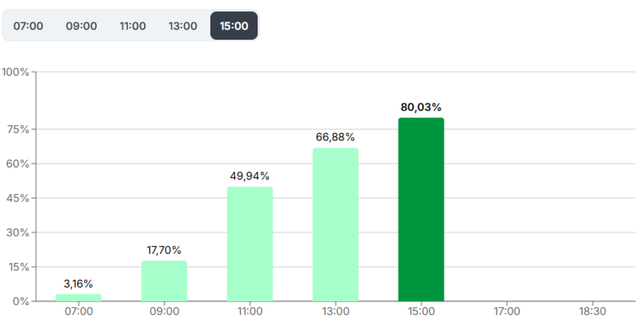
Task: Select the 13:00 bar in chart
Action: point(335,224)
